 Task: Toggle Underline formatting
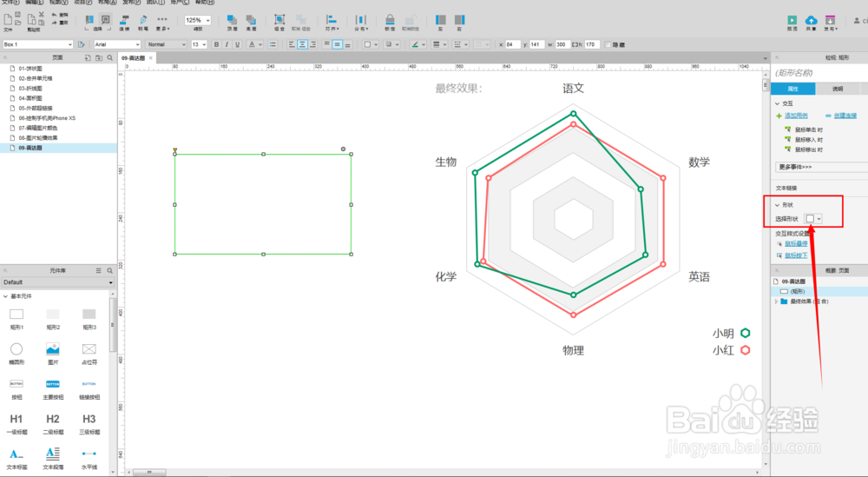click(238, 44)
